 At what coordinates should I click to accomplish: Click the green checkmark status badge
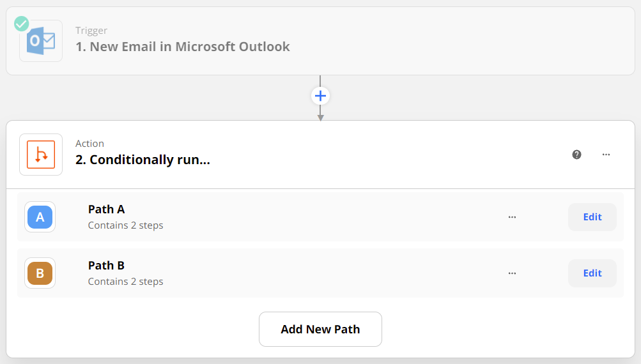click(22, 24)
